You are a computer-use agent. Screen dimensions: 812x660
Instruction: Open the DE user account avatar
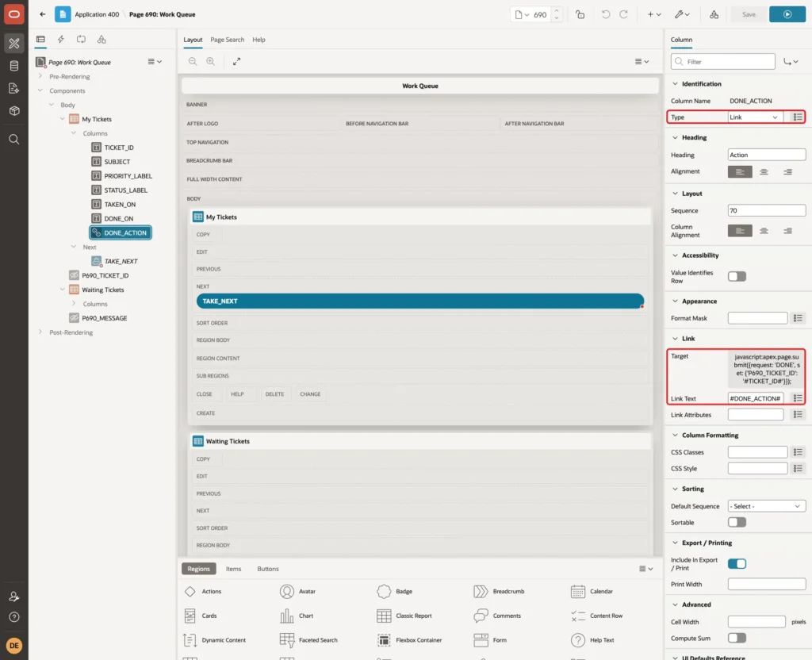(14, 646)
